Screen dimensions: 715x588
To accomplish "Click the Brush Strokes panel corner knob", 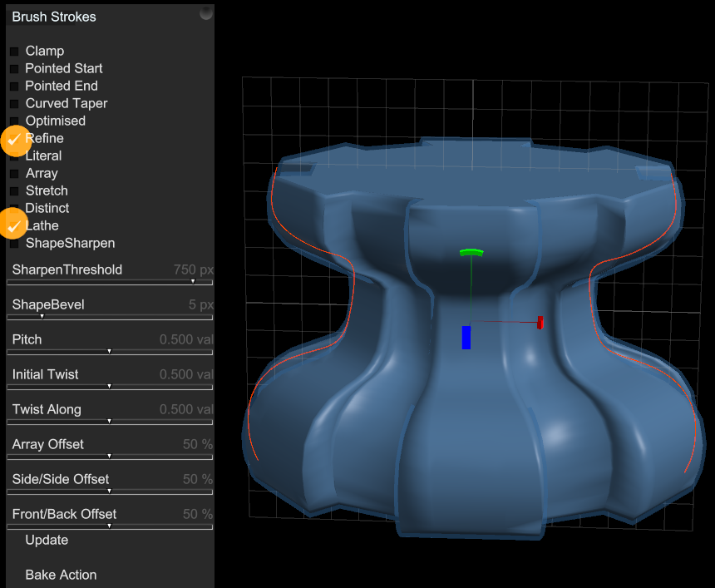I will click(x=206, y=13).
